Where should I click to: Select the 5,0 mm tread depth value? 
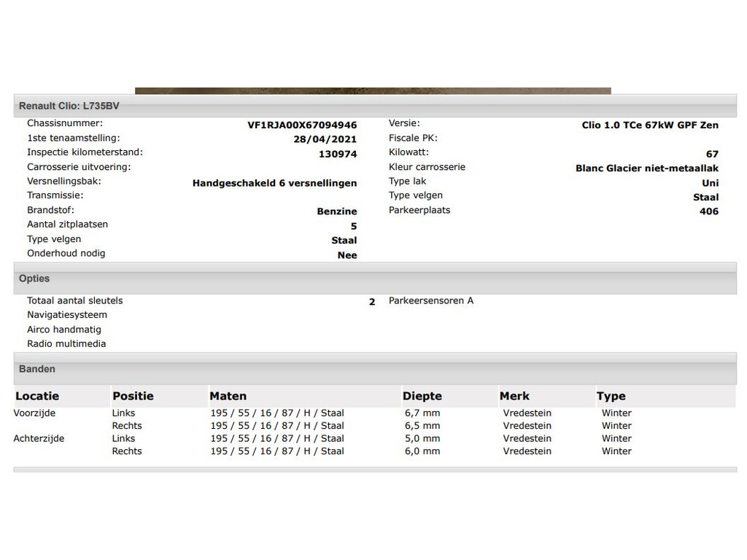click(x=422, y=438)
